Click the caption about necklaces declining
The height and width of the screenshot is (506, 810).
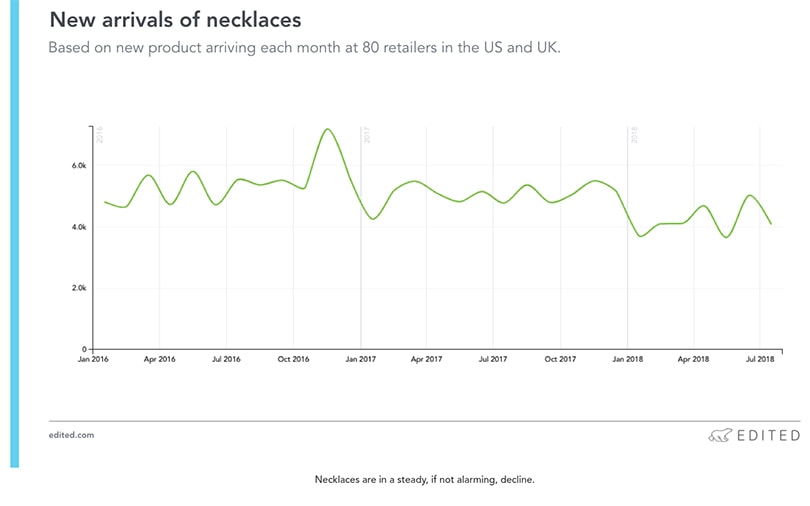coord(425,479)
